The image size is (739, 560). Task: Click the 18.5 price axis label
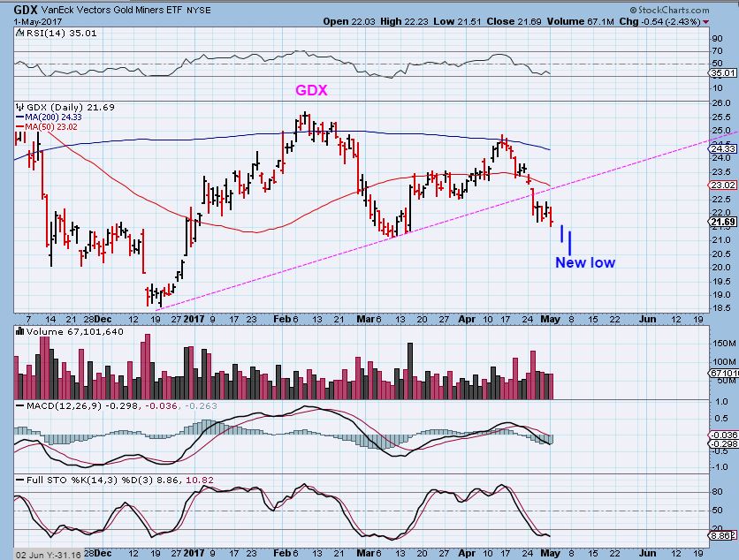(721, 308)
